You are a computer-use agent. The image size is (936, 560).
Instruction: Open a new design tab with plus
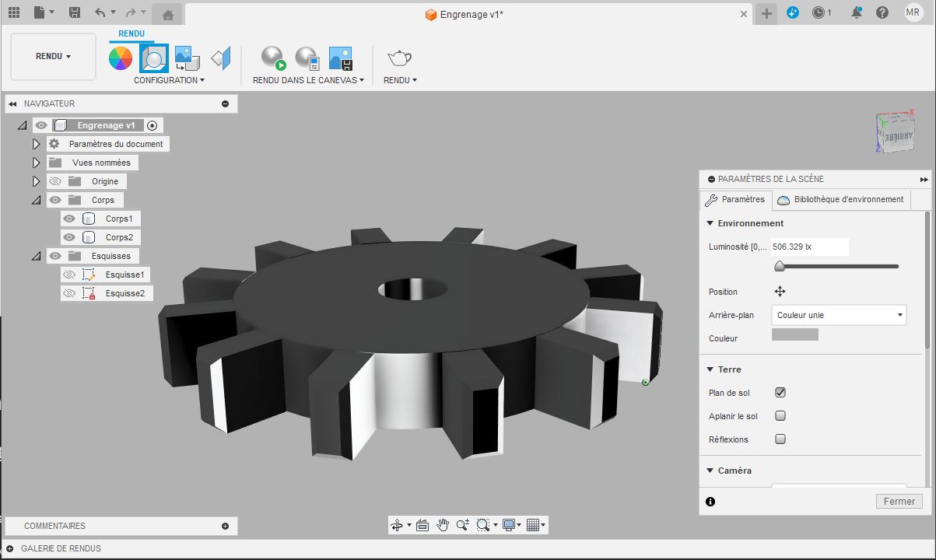click(766, 13)
